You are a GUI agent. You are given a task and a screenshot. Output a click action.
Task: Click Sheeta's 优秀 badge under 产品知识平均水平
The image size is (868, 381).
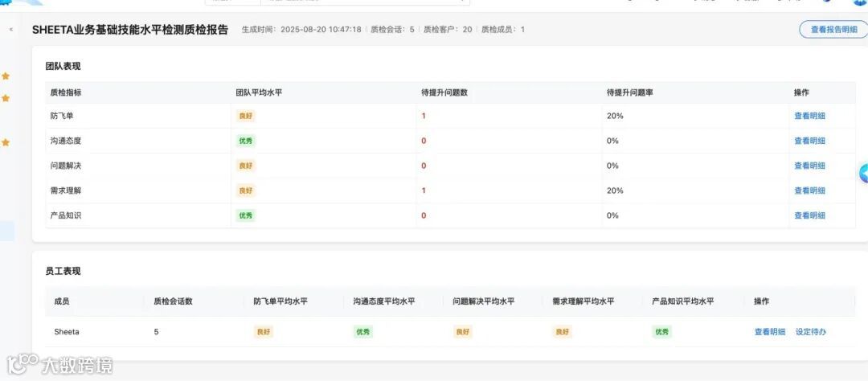662,332
